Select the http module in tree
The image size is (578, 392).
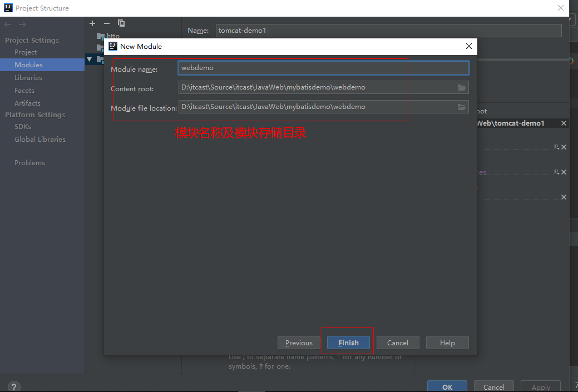click(112, 36)
